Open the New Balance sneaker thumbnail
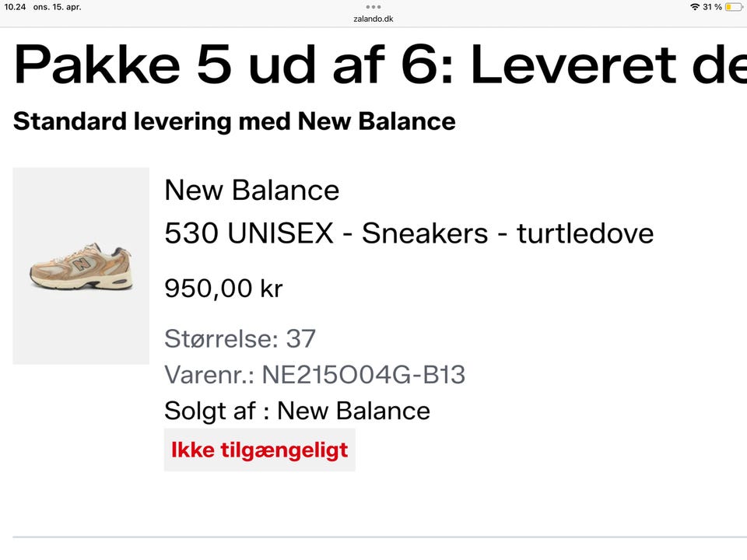The height and width of the screenshot is (560, 747). [81, 266]
